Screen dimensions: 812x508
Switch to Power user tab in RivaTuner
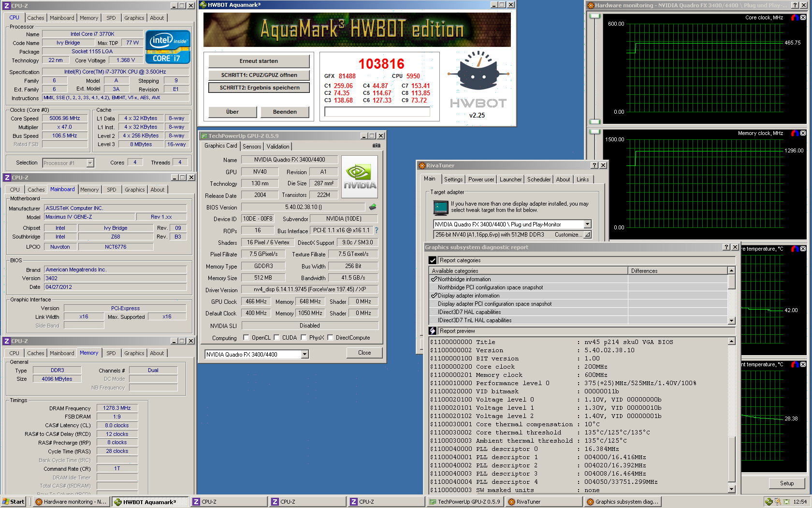coord(481,179)
